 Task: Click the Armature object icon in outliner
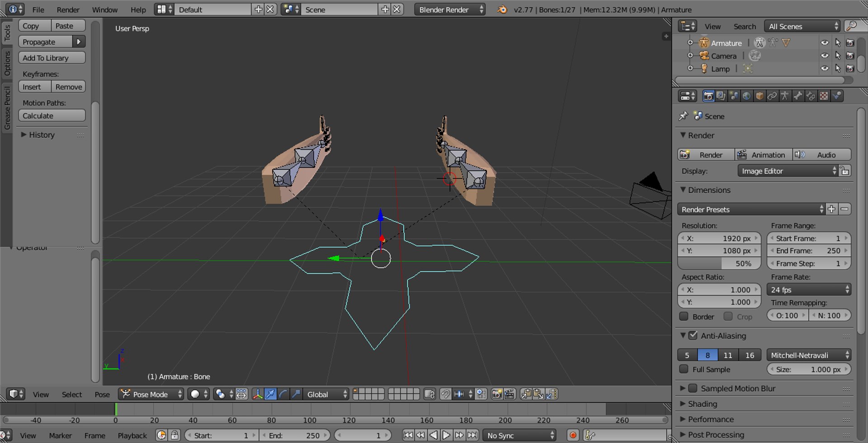[704, 43]
